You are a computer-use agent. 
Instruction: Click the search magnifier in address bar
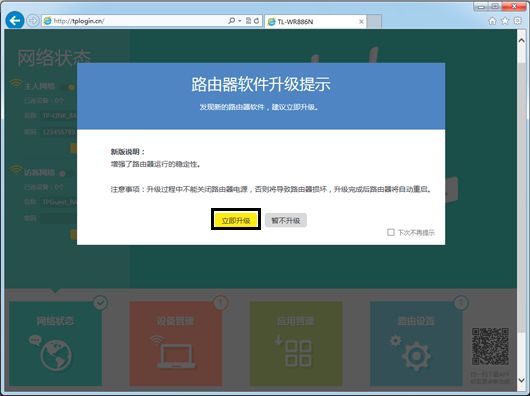point(232,21)
